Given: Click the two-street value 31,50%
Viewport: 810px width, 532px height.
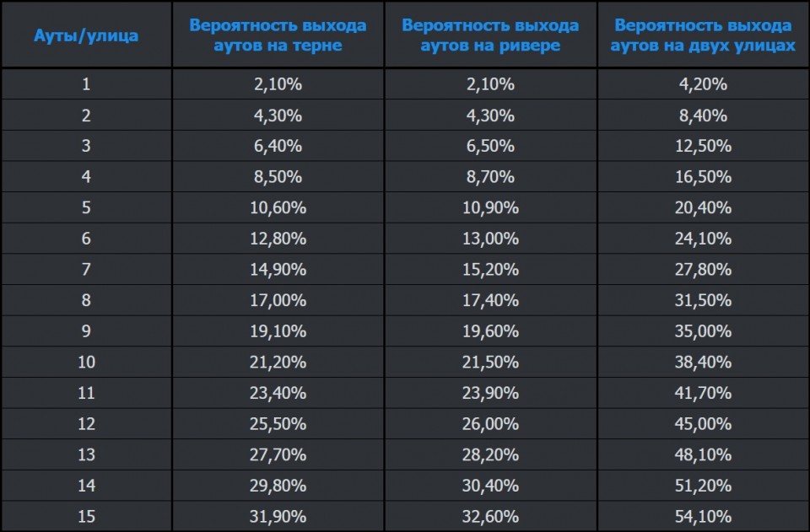Looking at the screenshot, I should tap(703, 300).
